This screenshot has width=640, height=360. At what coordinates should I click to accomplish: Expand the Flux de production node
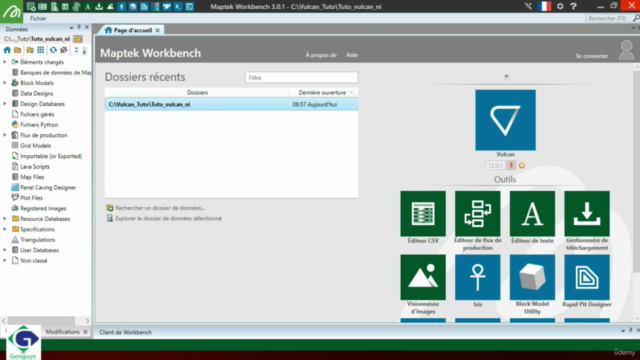tap(5, 135)
